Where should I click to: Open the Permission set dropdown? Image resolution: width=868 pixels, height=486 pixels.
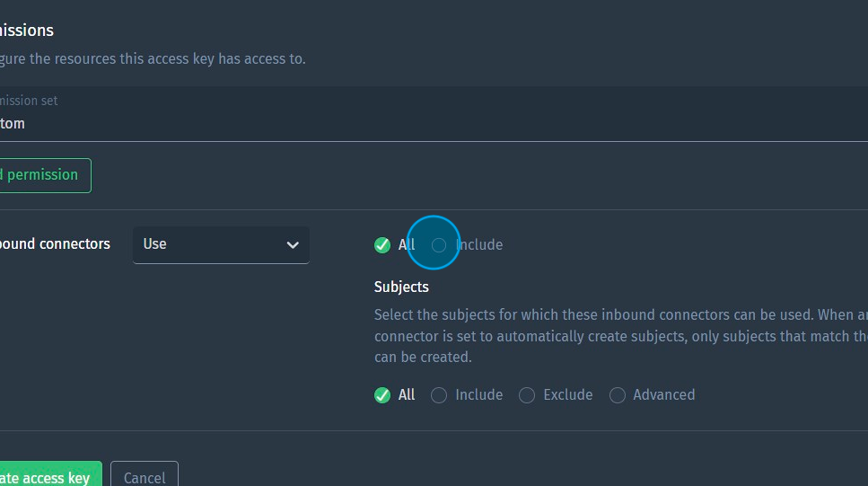431,123
